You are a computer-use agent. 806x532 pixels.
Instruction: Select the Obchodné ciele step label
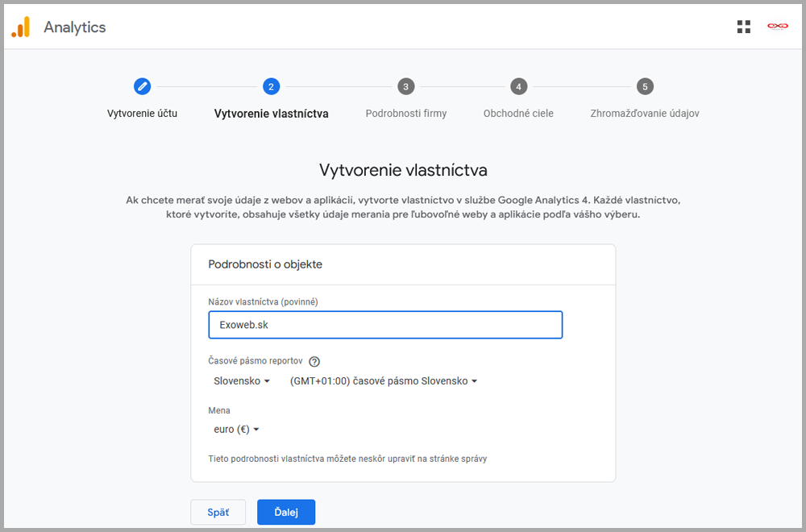[x=518, y=114]
